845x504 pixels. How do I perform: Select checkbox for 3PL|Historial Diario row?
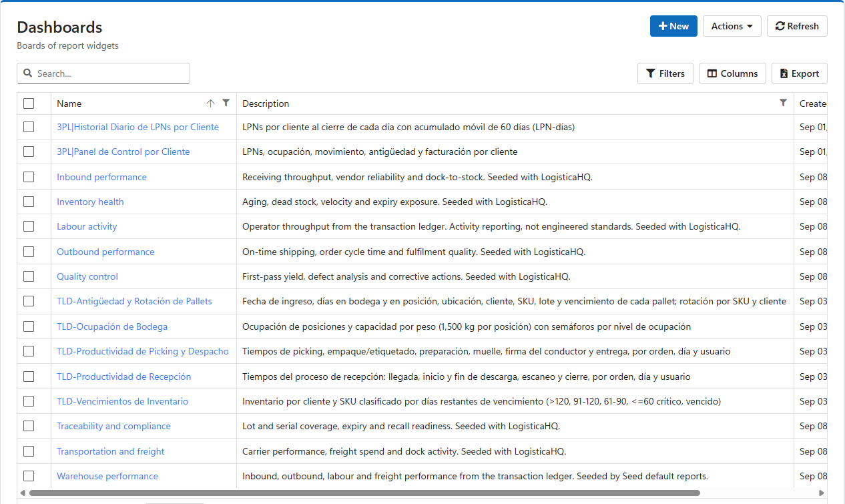[x=29, y=127]
